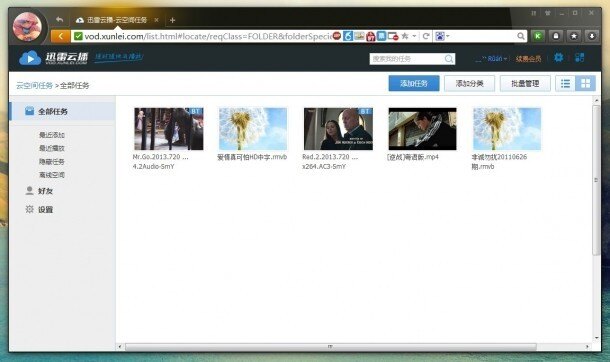Click the Mr.Go.2013.720 file name

pos(160,162)
